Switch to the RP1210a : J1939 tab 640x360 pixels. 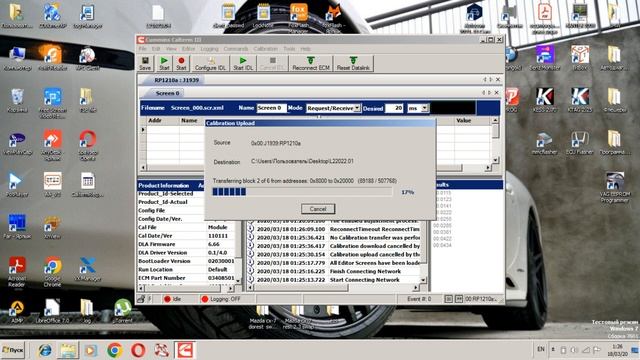pyautogui.click(x=176, y=80)
